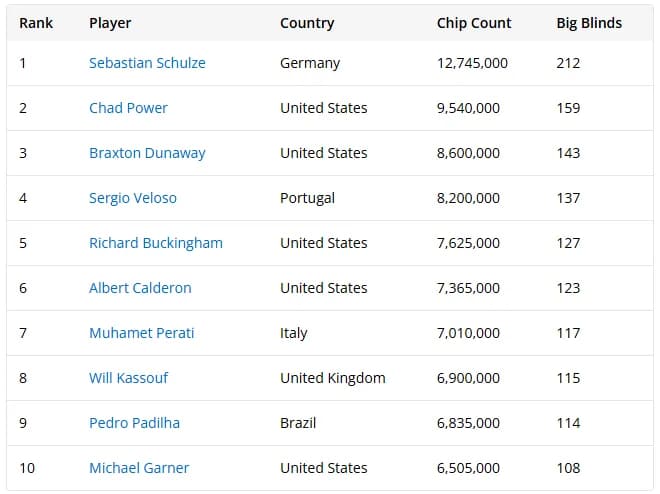Image resolution: width=660 pixels, height=494 pixels.
Task: Open Sebastian Schulze player link
Action: pyautogui.click(x=147, y=63)
